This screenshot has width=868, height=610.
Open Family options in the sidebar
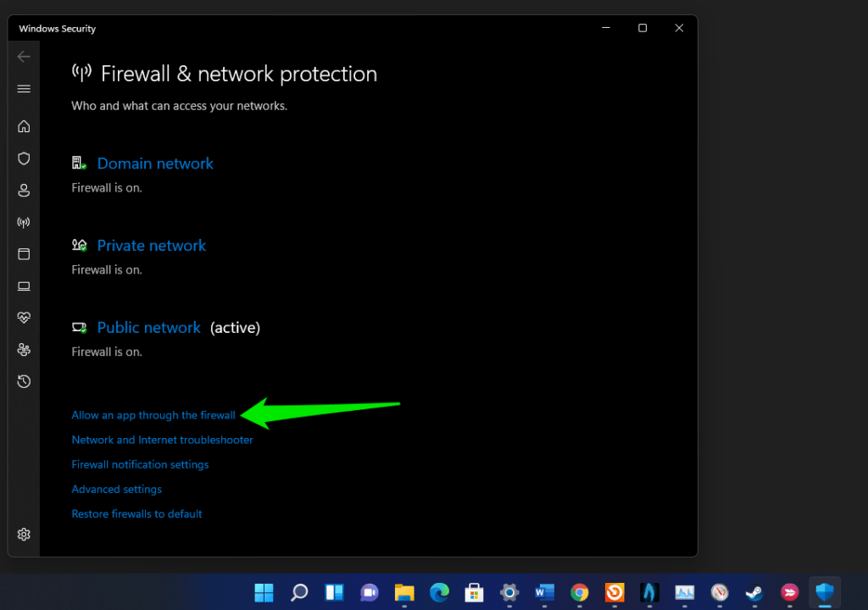23,349
